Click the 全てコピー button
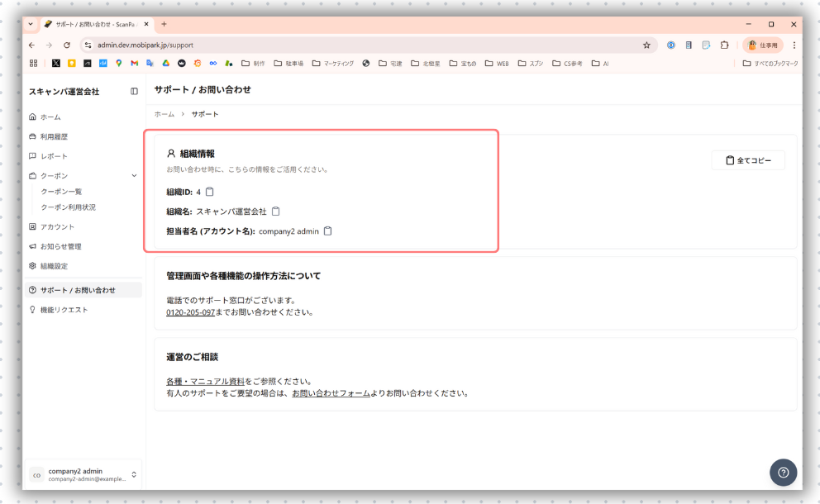Viewport: 820px width, 504px height. [748, 160]
